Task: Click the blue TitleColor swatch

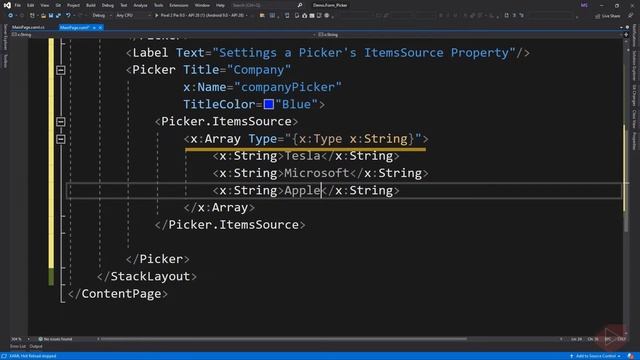Action: click(x=269, y=104)
